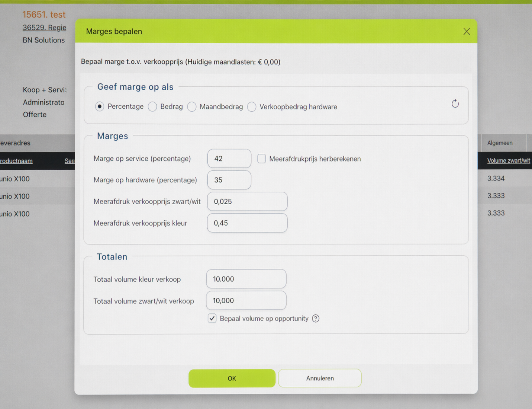Select the Percentage radio option
Viewport: 532px width, 409px height.
tap(100, 106)
